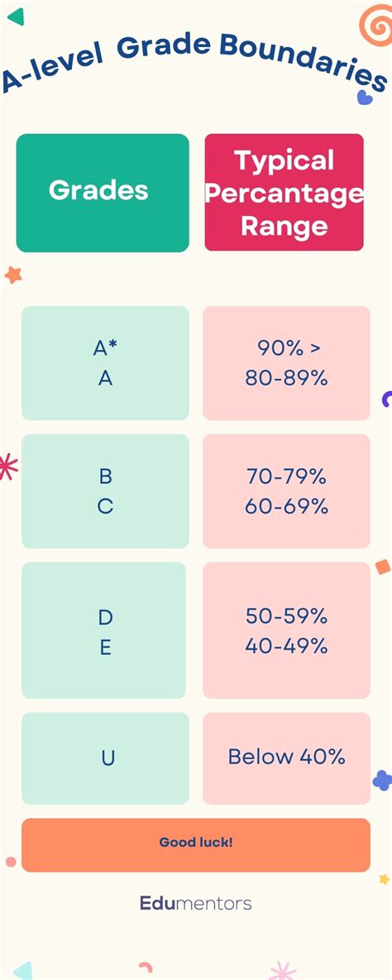Click the orange Good luck! banner

[196, 845]
